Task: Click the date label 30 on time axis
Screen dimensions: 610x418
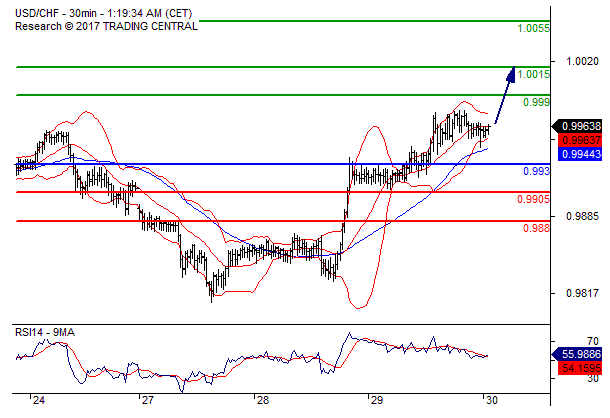Action: [492, 400]
